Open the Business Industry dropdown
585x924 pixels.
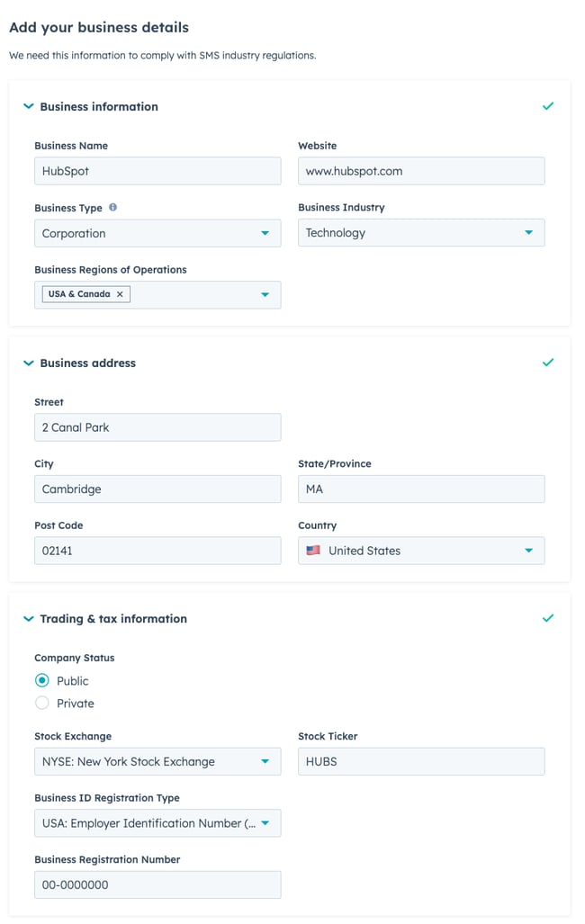click(x=421, y=233)
